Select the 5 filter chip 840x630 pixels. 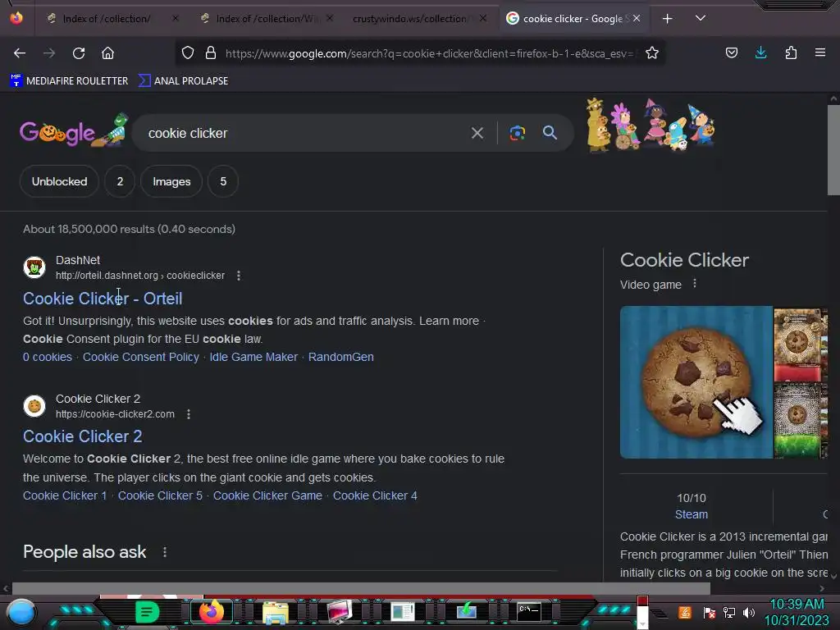pyautogui.click(x=223, y=181)
